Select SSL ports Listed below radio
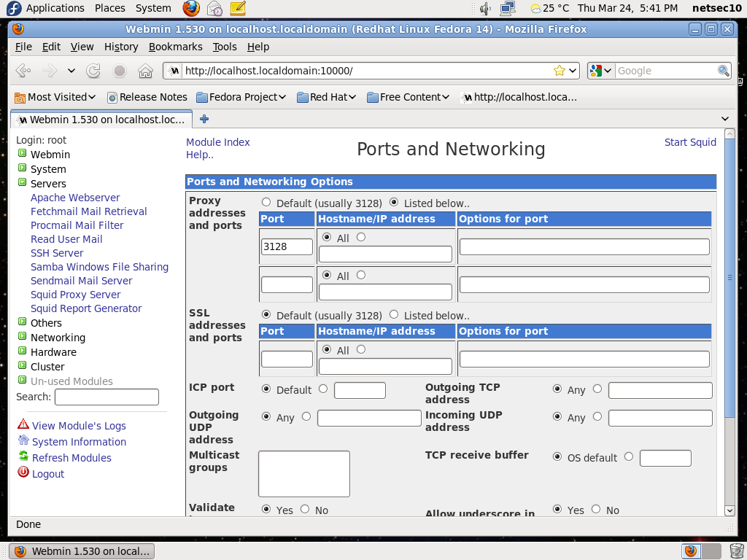The width and height of the screenshot is (747, 560). point(393,315)
